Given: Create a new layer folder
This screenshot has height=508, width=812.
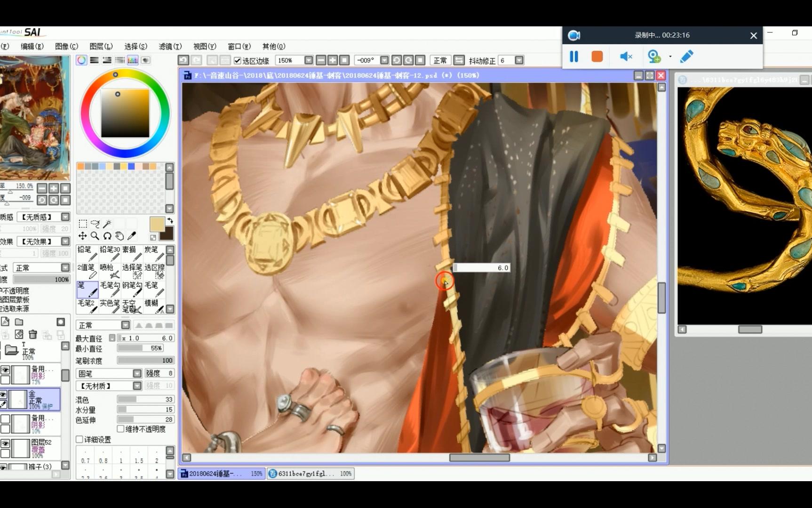Looking at the screenshot, I should click(x=19, y=322).
